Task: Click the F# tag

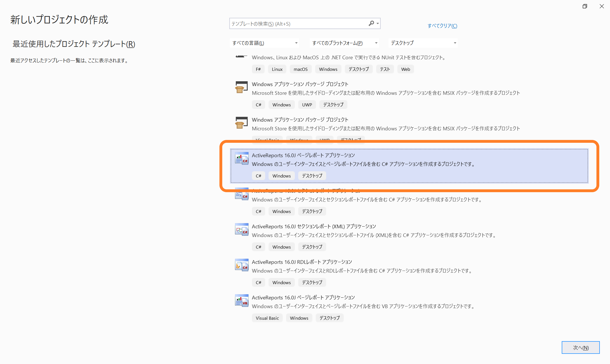Action: point(258,69)
